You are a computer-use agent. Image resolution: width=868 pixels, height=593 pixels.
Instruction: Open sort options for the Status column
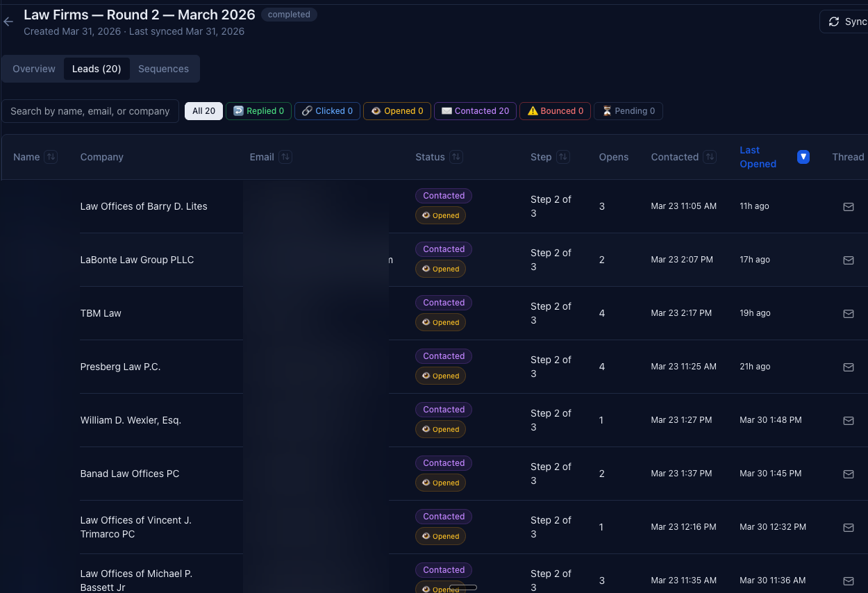pos(458,157)
